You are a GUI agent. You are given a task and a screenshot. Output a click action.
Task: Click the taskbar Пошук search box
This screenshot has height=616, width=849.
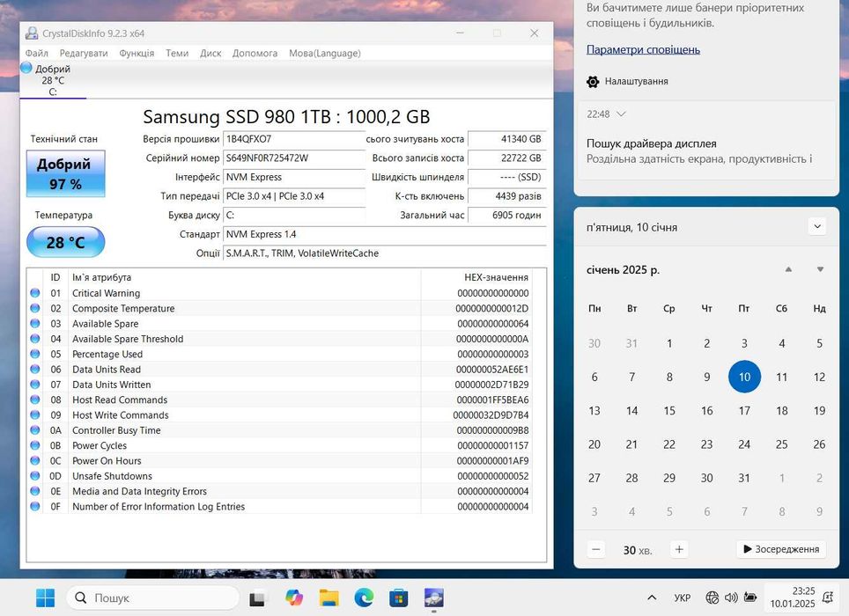pos(152,598)
